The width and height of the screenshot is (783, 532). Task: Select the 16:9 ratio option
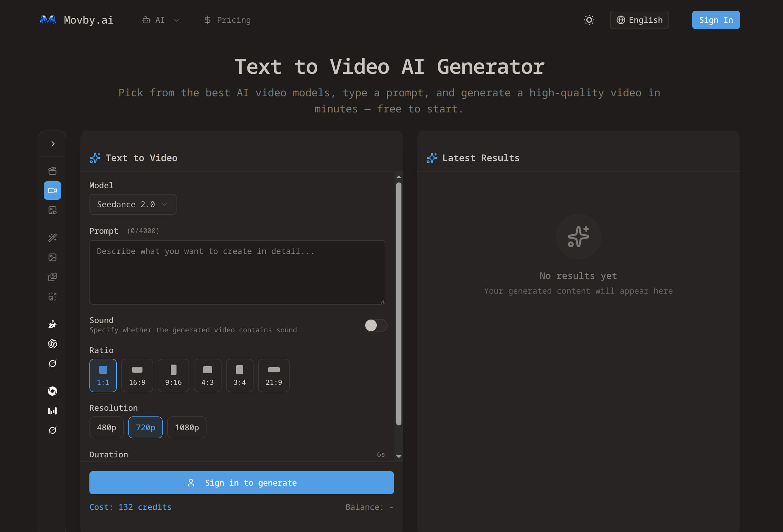click(x=137, y=376)
